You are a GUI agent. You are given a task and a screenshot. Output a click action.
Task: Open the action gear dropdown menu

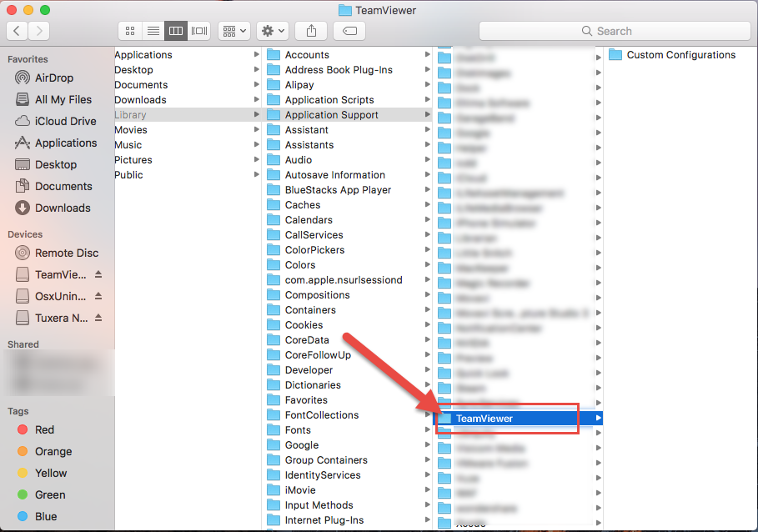[x=272, y=31]
